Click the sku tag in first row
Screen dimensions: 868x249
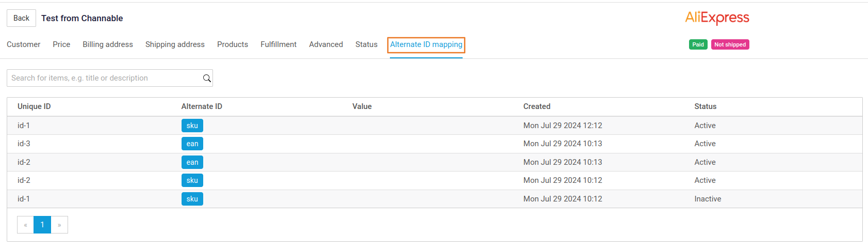pos(192,126)
